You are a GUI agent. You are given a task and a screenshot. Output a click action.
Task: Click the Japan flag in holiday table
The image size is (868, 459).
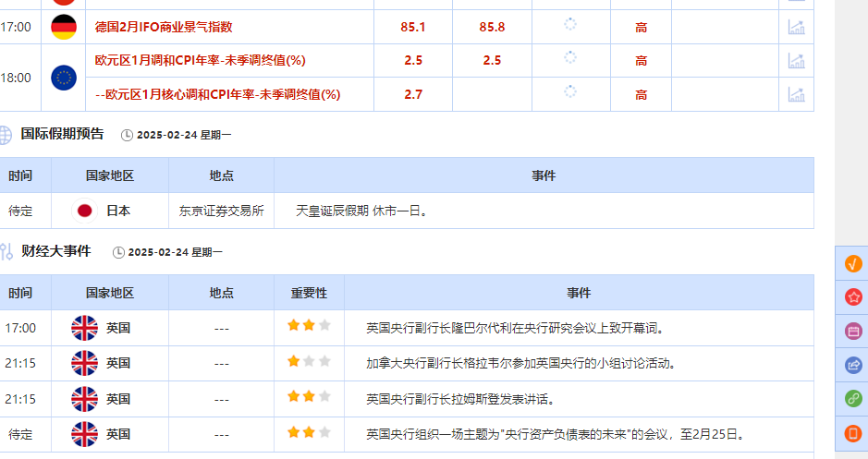coord(84,211)
